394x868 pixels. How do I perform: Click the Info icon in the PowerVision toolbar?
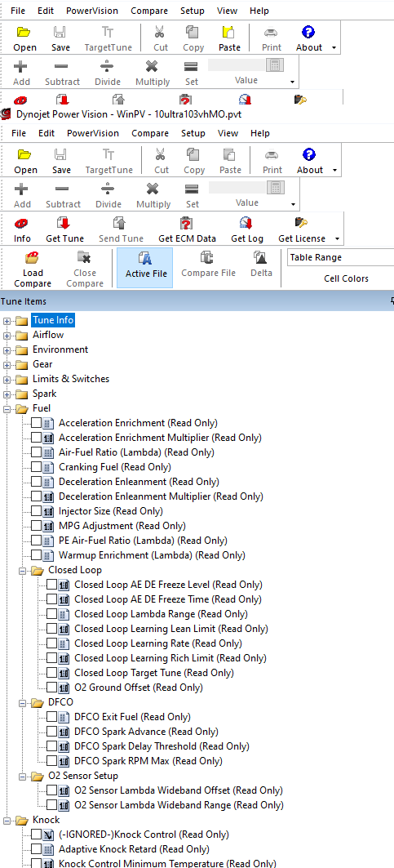tap(21, 223)
